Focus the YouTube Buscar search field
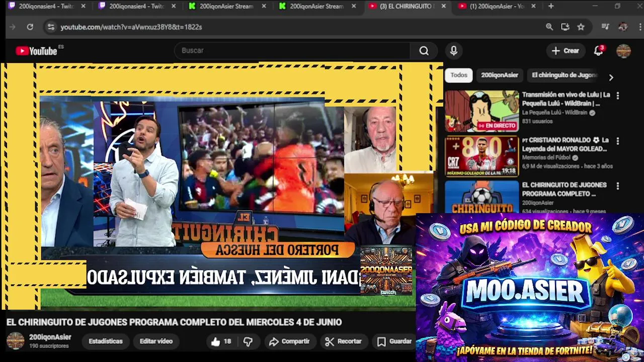This screenshot has height=362, width=644. 292,51
